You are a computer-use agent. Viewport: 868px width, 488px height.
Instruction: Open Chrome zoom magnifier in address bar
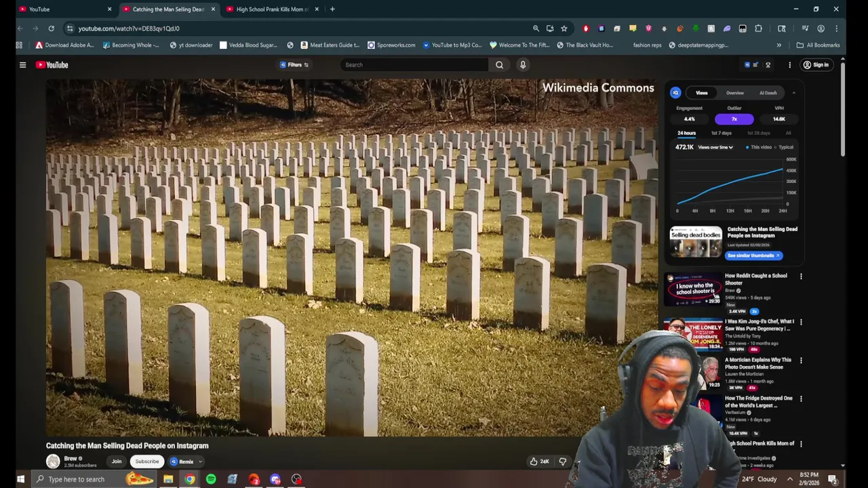536,28
